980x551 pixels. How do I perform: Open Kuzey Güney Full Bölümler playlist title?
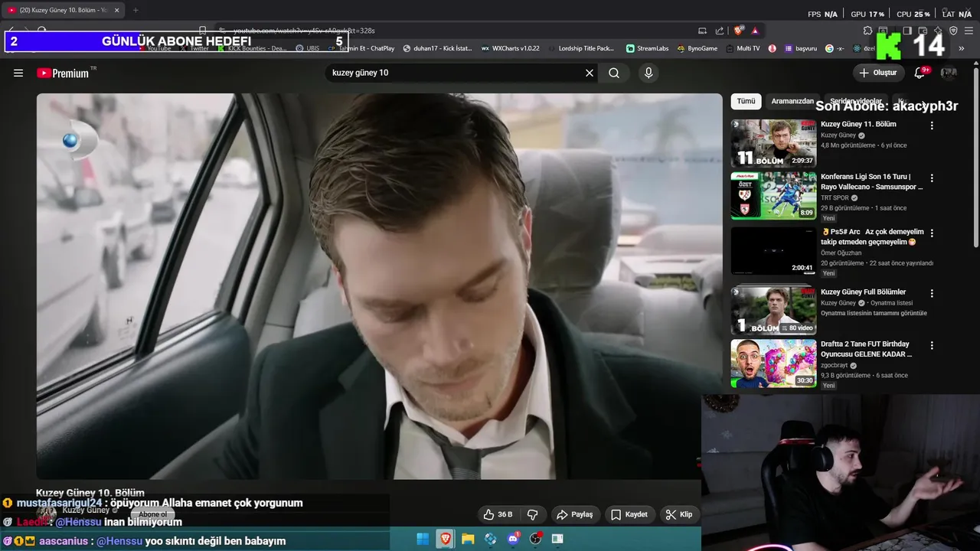point(863,292)
